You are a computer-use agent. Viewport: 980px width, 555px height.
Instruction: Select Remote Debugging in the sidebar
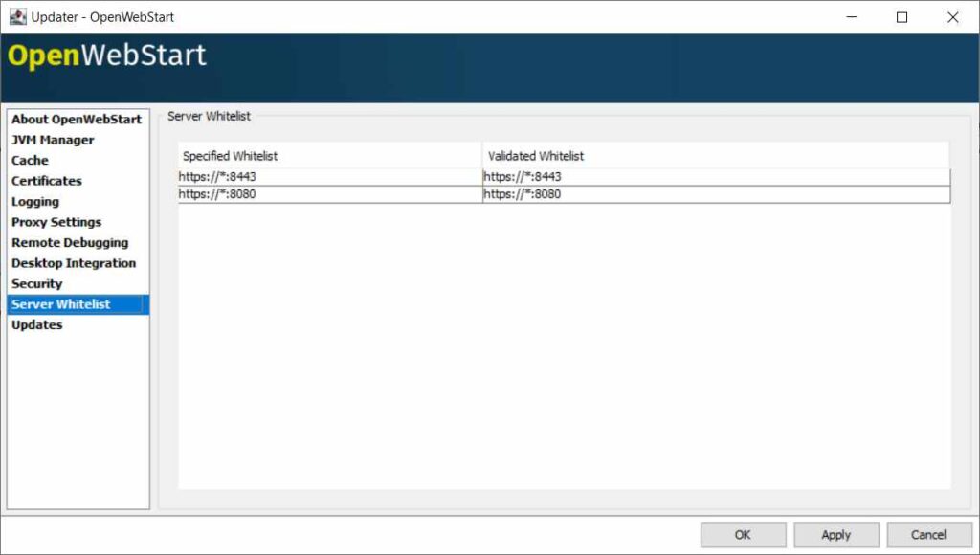click(x=78, y=243)
